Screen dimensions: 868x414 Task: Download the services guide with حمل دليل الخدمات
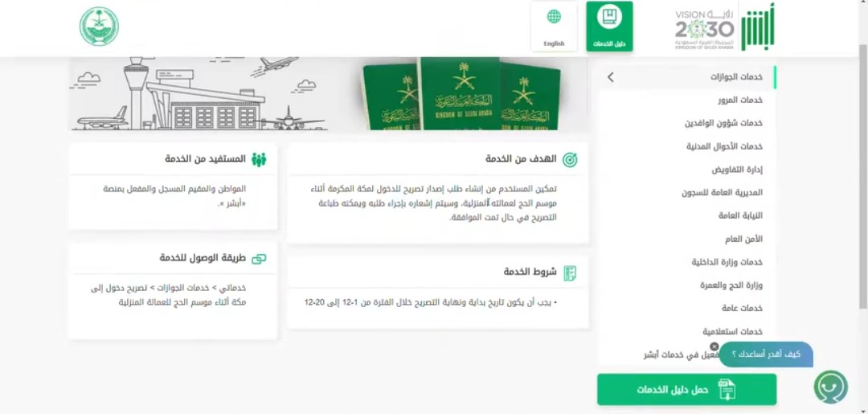[686, 389]
